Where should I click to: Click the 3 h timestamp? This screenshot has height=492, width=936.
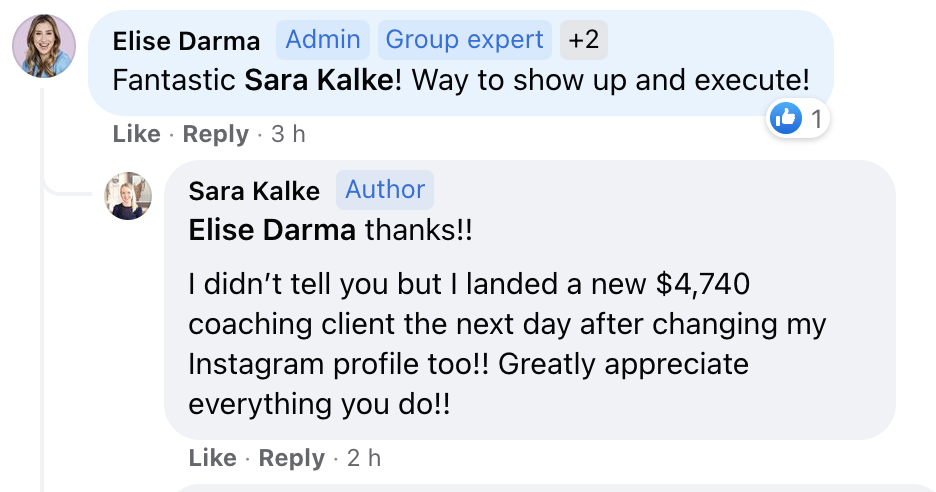coord(289,134)
